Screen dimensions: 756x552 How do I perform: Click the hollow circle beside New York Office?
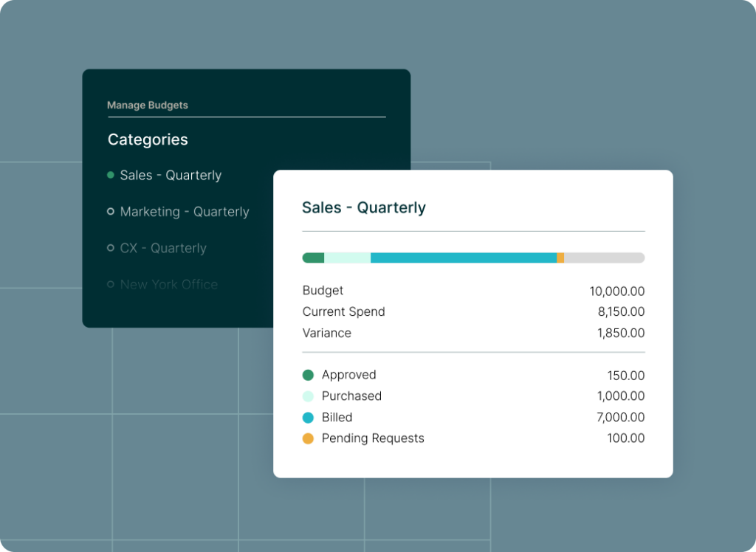pyautogui.click(x=109, y=284)
